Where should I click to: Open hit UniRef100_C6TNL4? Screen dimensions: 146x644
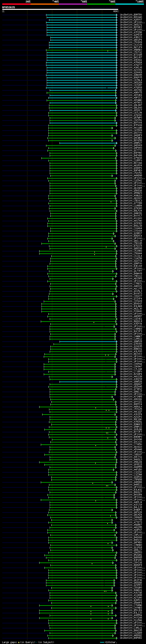coord(131,80)
